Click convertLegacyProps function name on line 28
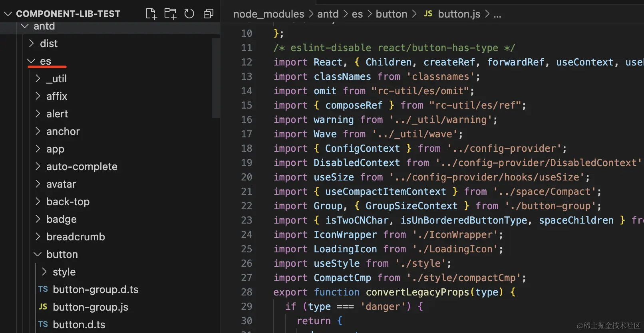Screen dimensions: 644x333 417,292
